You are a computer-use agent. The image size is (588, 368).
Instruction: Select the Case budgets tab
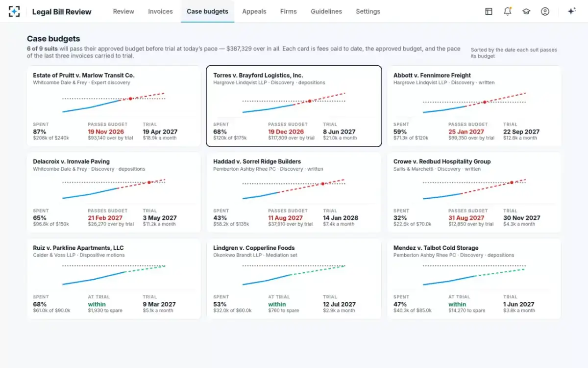(x=207, y=11)
